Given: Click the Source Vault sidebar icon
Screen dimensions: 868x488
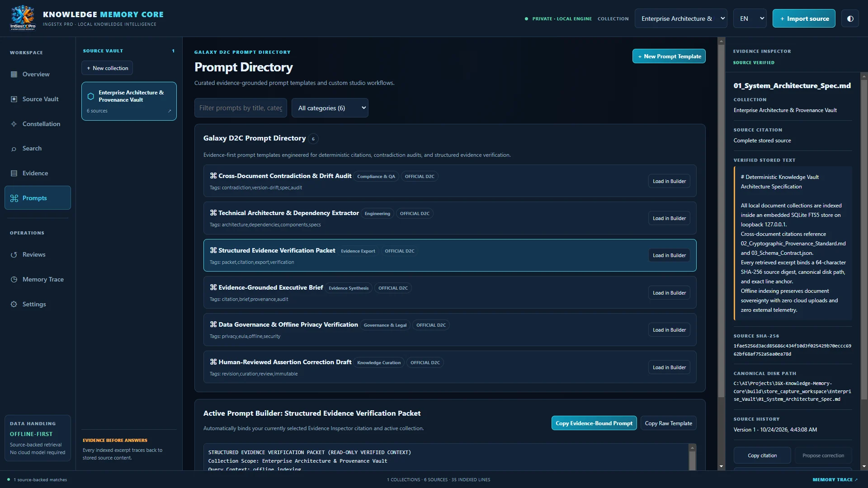Looking at the screenshot, I should (x=14, y=99).
